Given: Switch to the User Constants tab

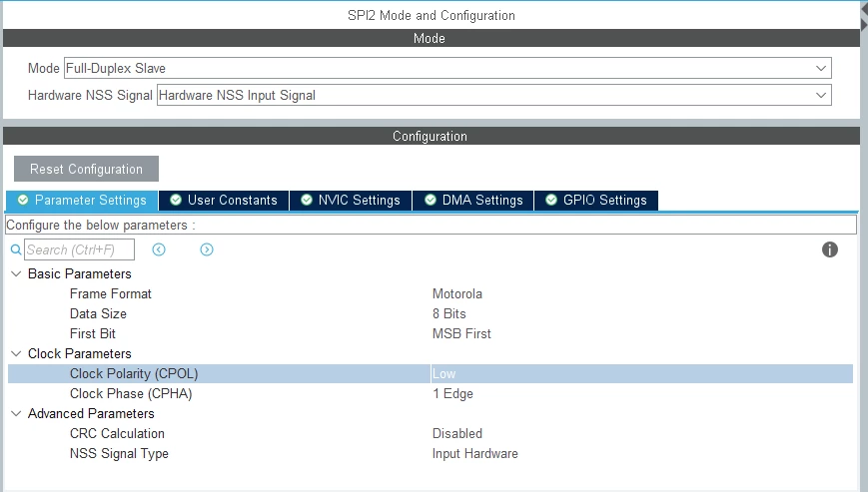Looking at the screenshot, I should coord(224,201).
